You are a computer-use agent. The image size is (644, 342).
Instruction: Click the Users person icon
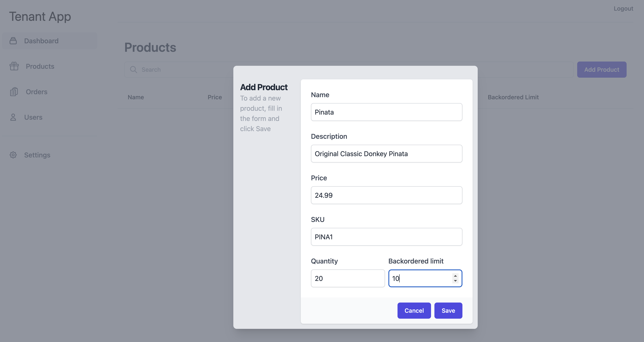(x=13, y=117)
